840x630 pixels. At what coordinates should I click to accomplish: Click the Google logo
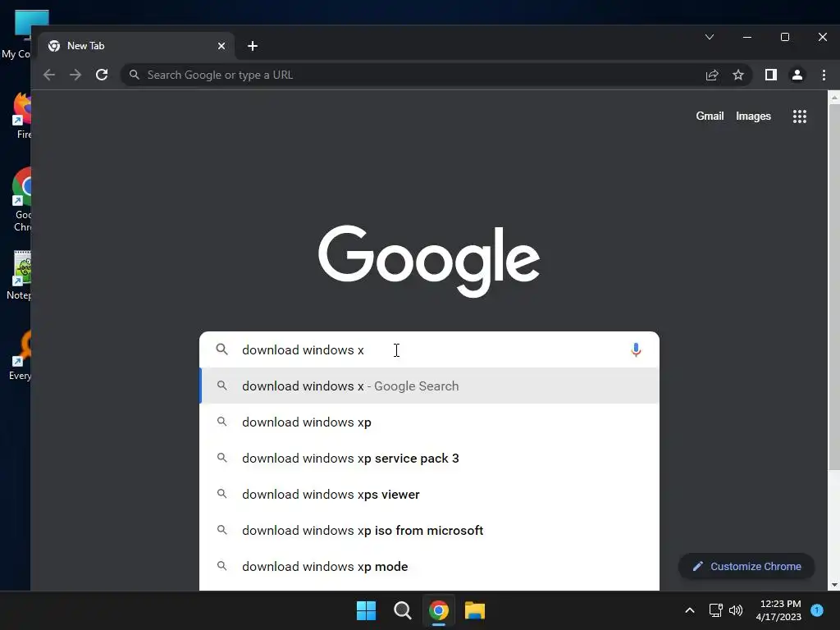tap(428, 260)
